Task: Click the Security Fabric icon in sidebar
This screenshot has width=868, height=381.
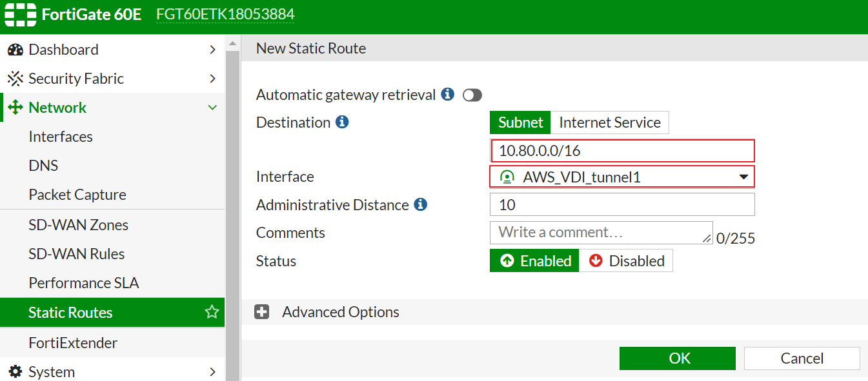Action: (x=15, y=79)
